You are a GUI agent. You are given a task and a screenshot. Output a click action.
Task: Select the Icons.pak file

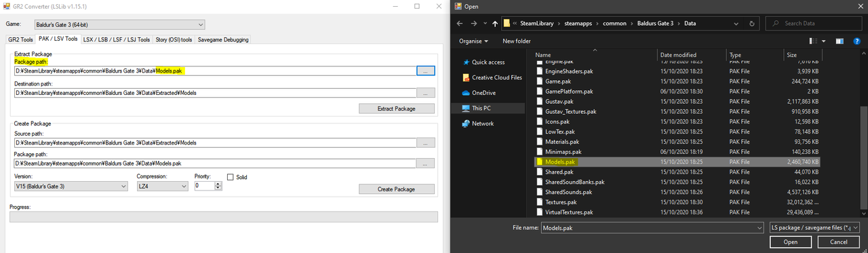[x=677, y=121]
